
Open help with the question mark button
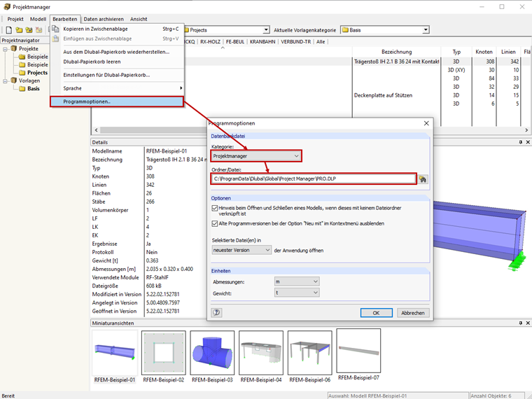click(x=216, y=312)
